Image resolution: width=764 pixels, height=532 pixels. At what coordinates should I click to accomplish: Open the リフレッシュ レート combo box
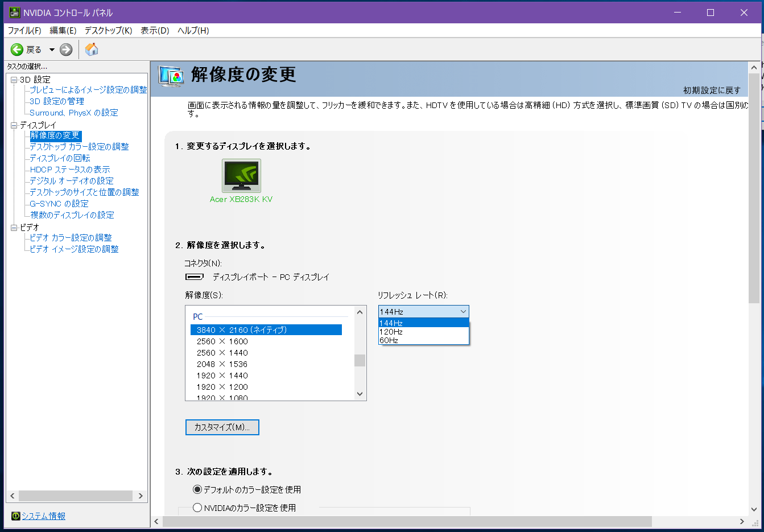424,312
